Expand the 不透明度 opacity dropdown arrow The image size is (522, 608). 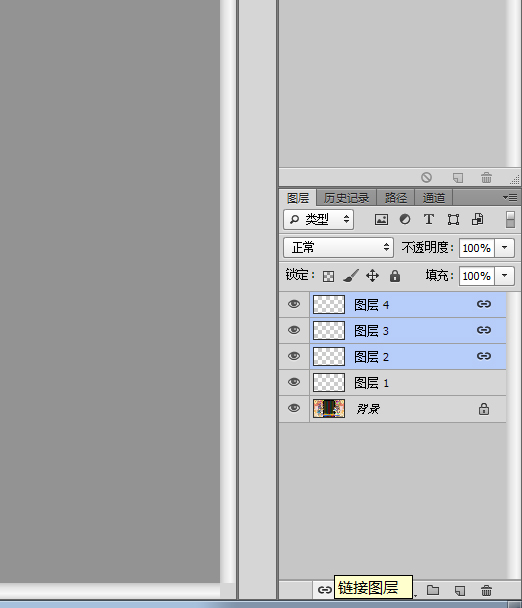(x=505, y=247)
